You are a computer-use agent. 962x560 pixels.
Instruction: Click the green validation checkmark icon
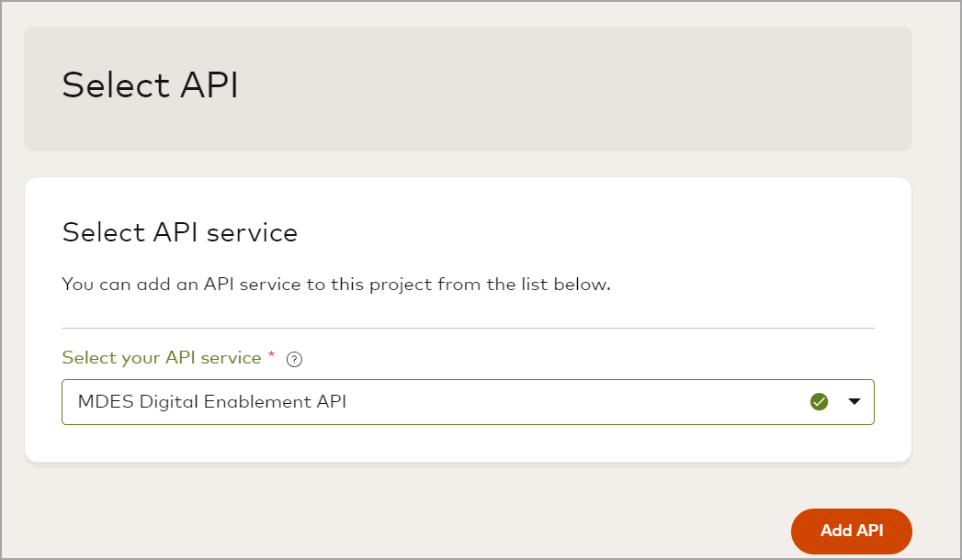(820, 402)
